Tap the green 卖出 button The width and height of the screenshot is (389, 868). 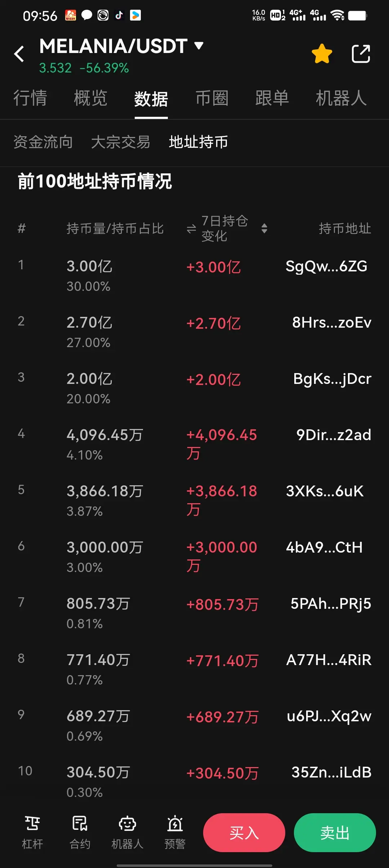pos(335,833)
